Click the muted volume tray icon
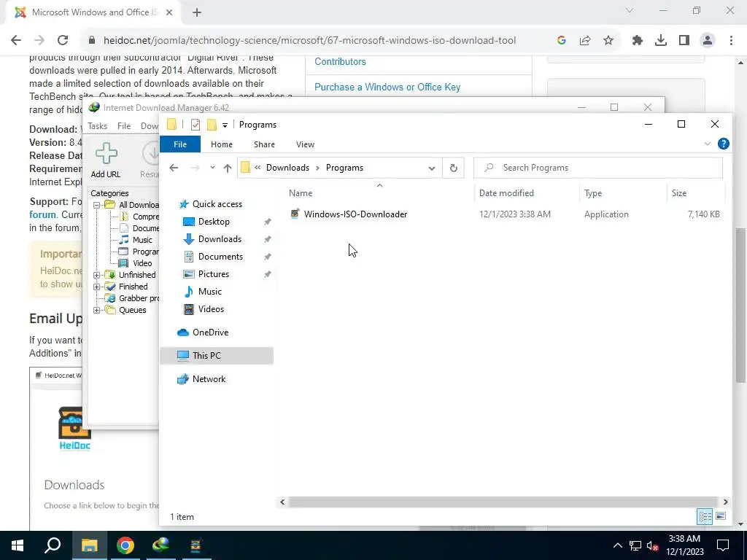Viewport: 747px width, 560px height. (x=653, y=545)
